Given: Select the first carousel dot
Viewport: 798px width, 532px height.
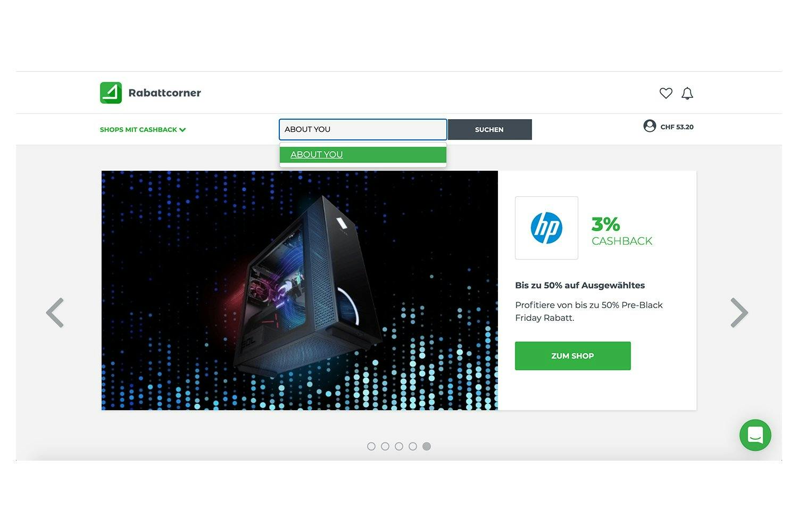Looking at the screenshot, I should pos(371,446).
